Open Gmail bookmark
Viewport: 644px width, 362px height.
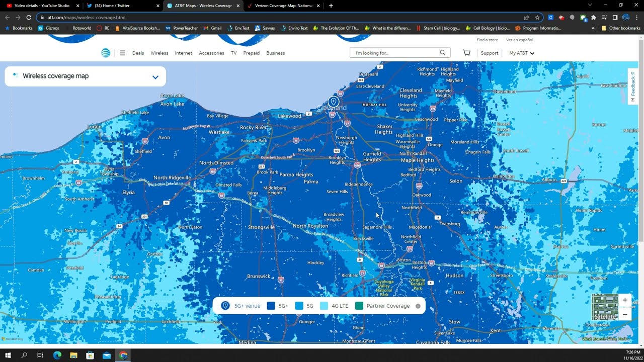(x=212, y=28)
